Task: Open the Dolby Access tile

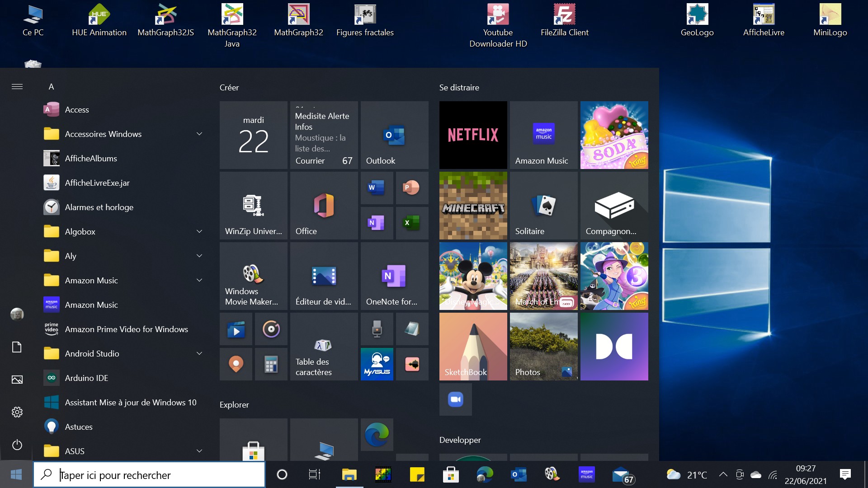Action: point(614,347)
